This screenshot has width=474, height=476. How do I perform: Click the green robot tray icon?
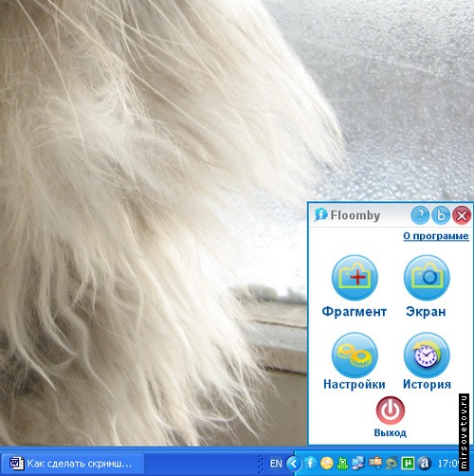pyautogui.click(x=342, y=464)
